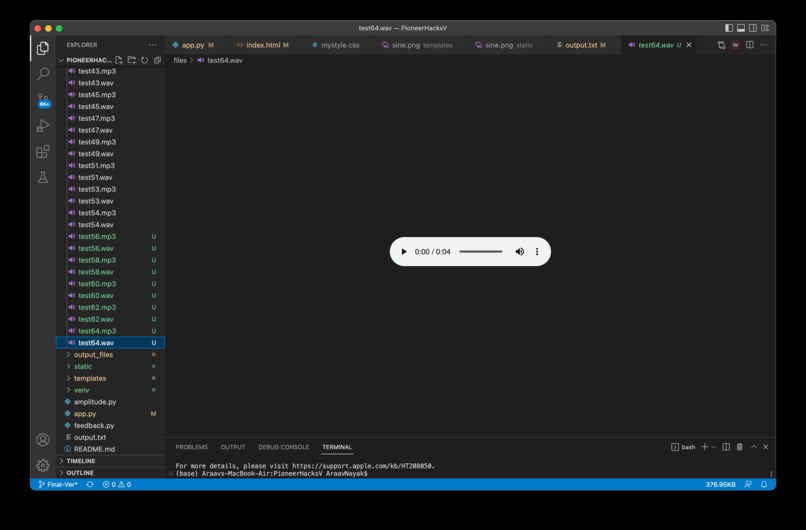Viewport: 806px width, 530px height.
Task: Open the Run and Debug view
Action: tap(43, 125)
